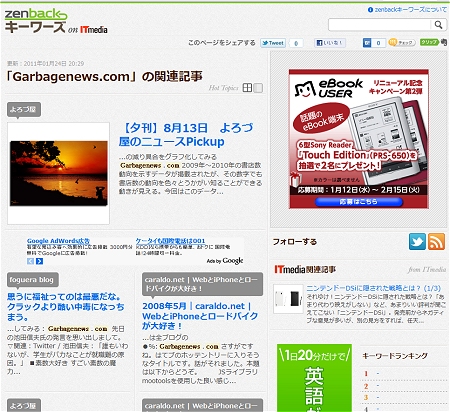The image size is (450, 412).
Task: Switch to list layout view icon
Action: (258, 88)
